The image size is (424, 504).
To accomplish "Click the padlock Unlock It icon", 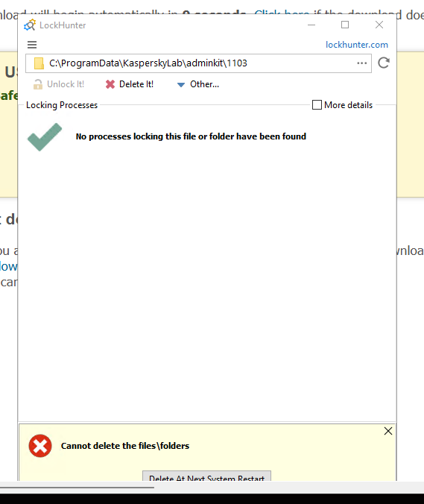I will pyautogui.click(x=38, y=84).
